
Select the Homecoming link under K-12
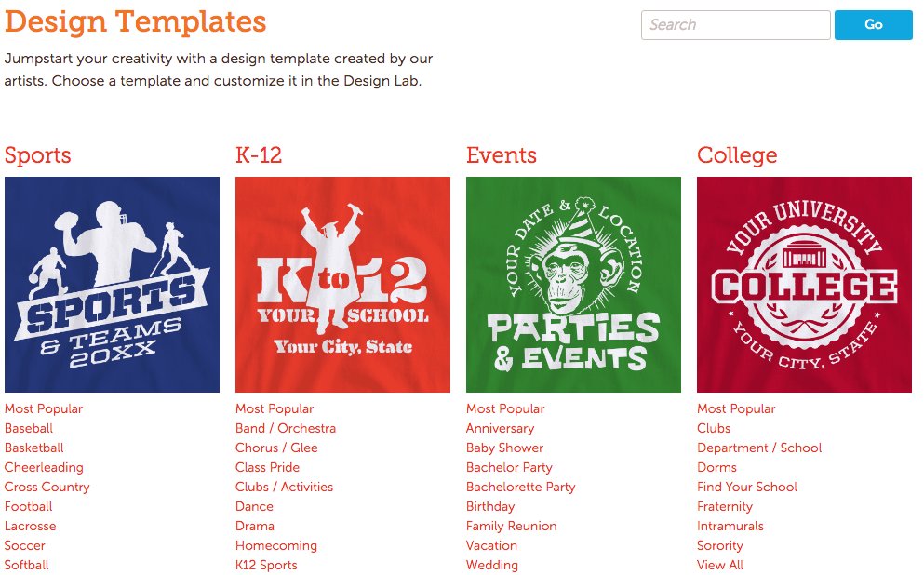point(276,545)
